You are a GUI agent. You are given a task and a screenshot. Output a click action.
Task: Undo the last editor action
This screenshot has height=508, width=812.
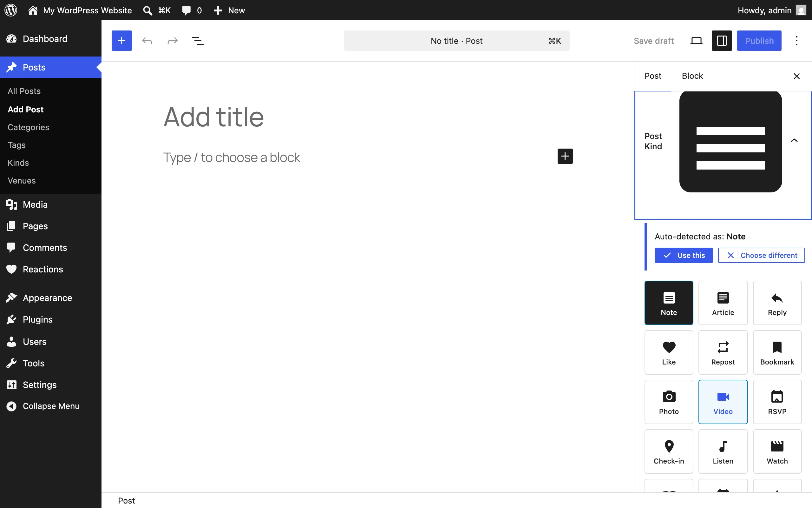click(147, 41)
